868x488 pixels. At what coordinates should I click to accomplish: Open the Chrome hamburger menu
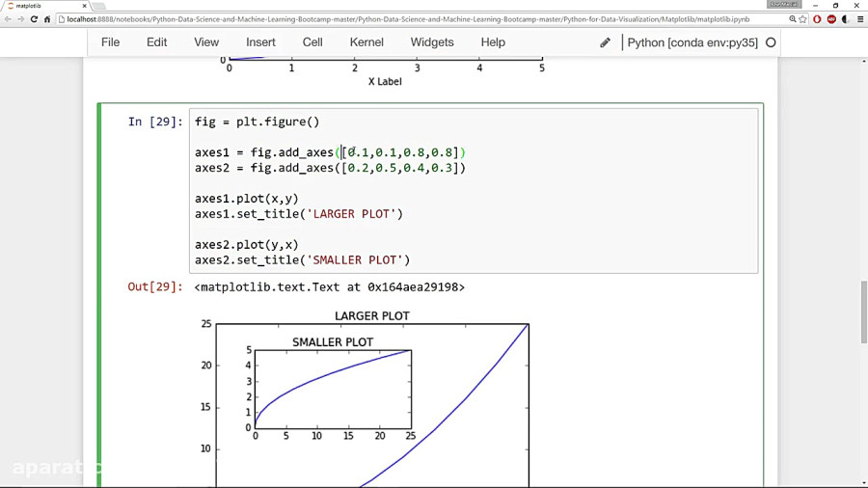pos(859,19)
